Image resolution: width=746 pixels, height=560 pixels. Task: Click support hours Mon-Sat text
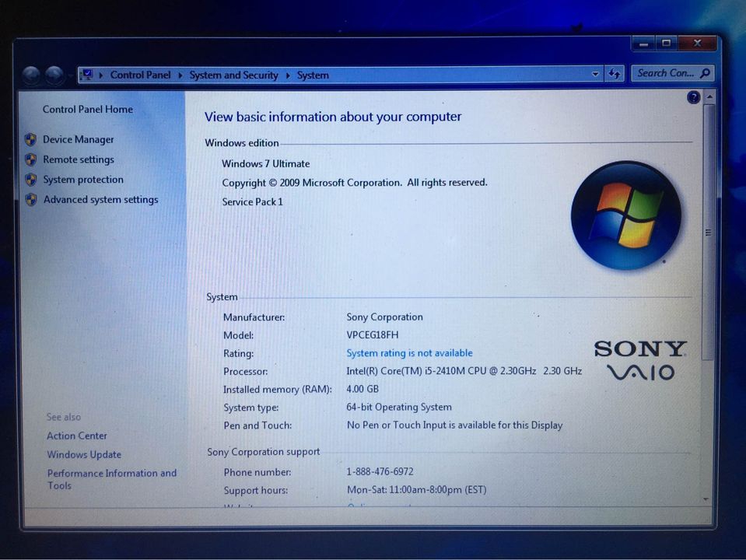pyautogui.click(x=417, y=489)
